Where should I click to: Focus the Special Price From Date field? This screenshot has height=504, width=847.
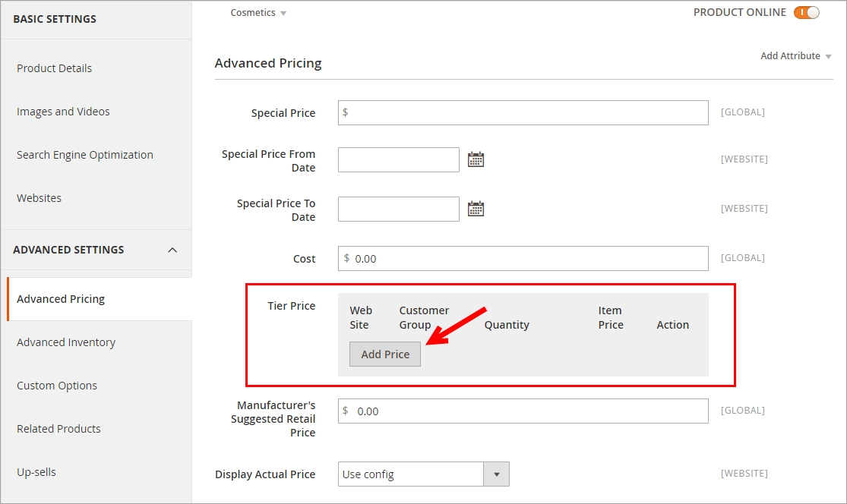coord(399,159)
